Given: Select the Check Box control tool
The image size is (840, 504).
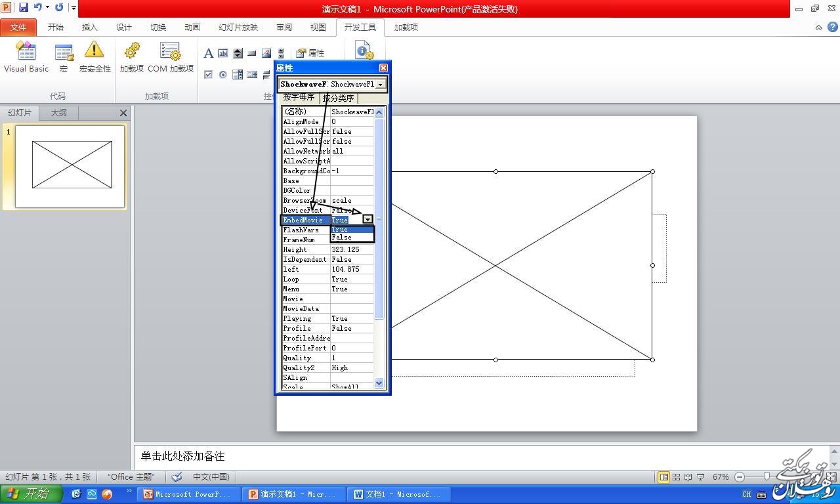Looking at the screenshot, I should (209, 75).
